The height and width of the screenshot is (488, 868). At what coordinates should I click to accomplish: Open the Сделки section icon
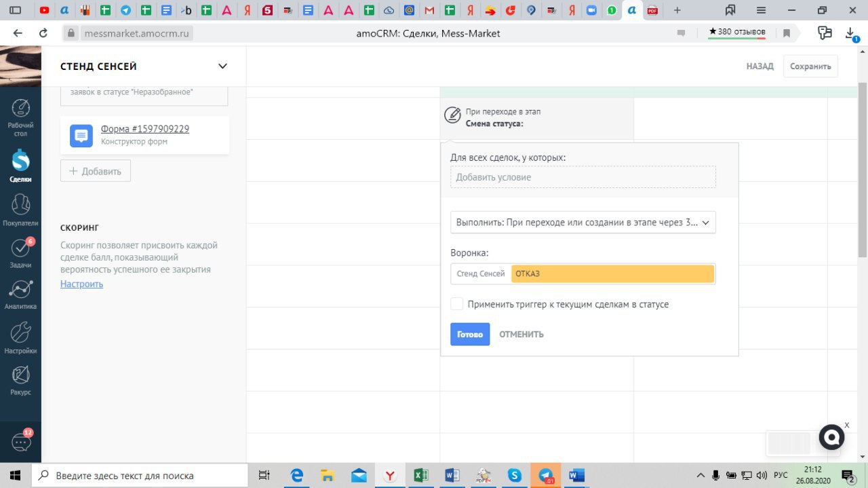(x=21, y=160)
